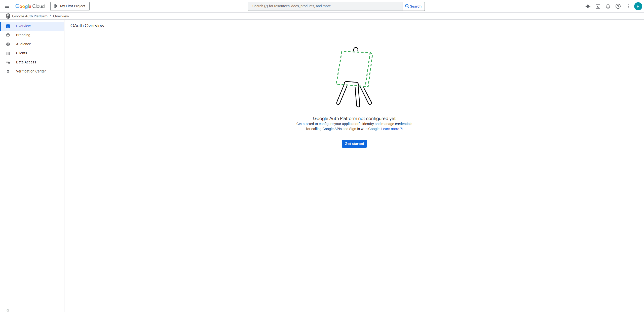Open the Clients section
Image resolution: width=644 pixels, height=312 pixels.
[21, 53]
